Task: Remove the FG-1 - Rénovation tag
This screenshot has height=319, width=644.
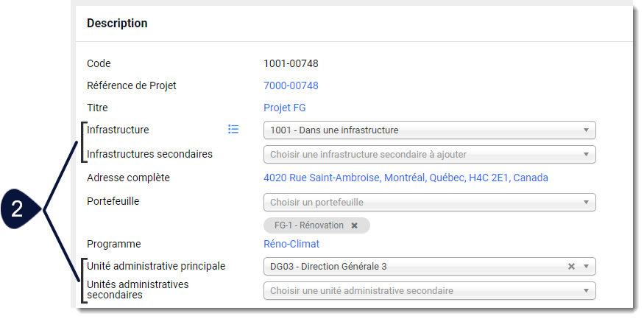Action: point(355,225)
